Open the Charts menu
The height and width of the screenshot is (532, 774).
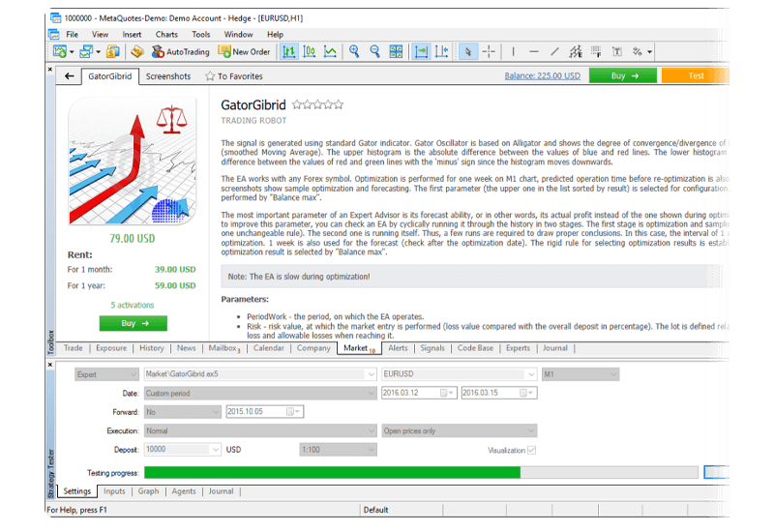[x=166, y=35]
